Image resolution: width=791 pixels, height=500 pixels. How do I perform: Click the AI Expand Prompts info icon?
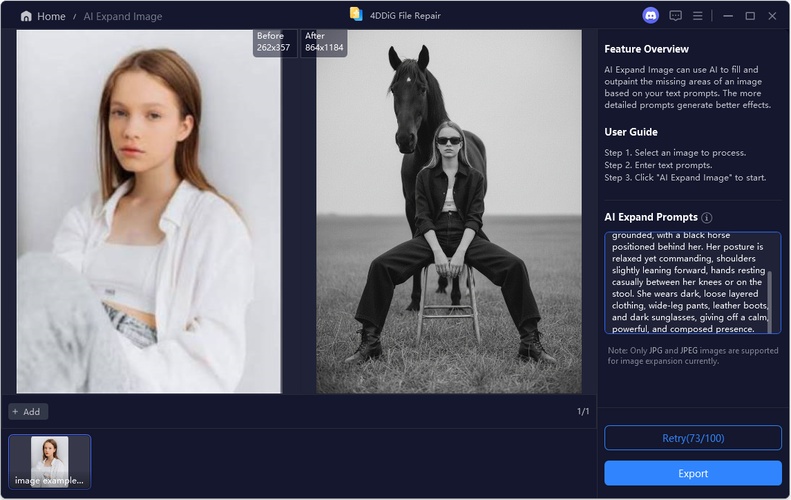[x=707, y=217]
